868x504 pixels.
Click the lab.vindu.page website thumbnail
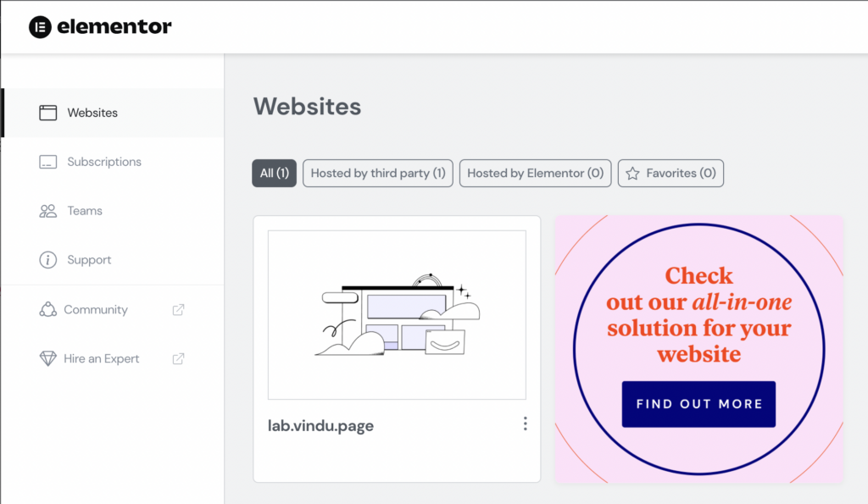pos(397,314)
